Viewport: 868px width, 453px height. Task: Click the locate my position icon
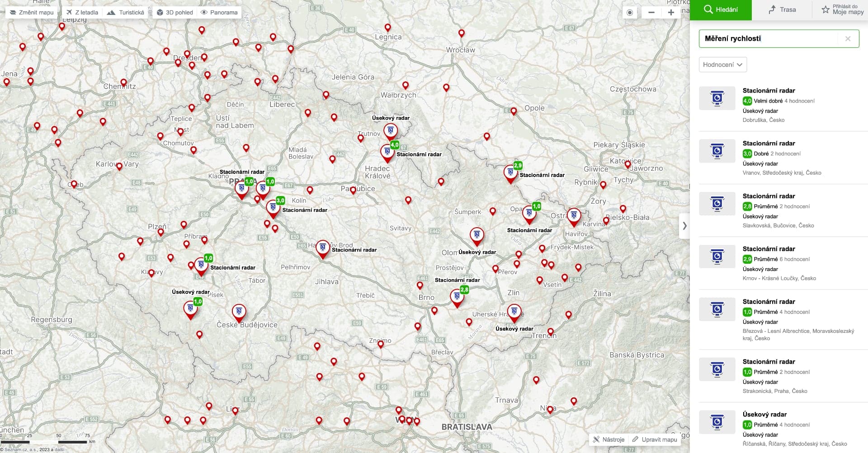click(630, 12)
